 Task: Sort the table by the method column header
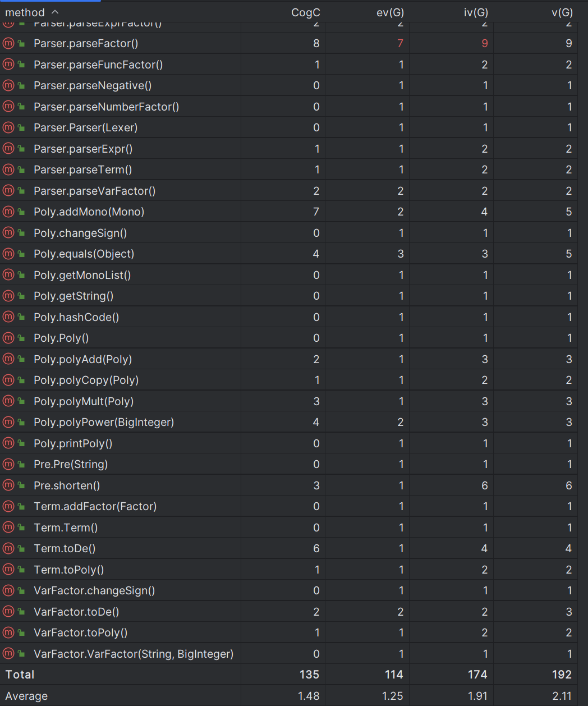pos(25,12)
